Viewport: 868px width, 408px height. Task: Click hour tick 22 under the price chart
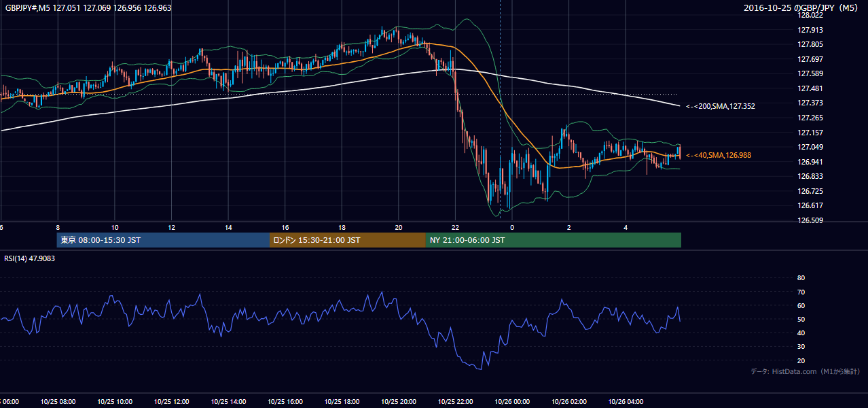point(455,228)
